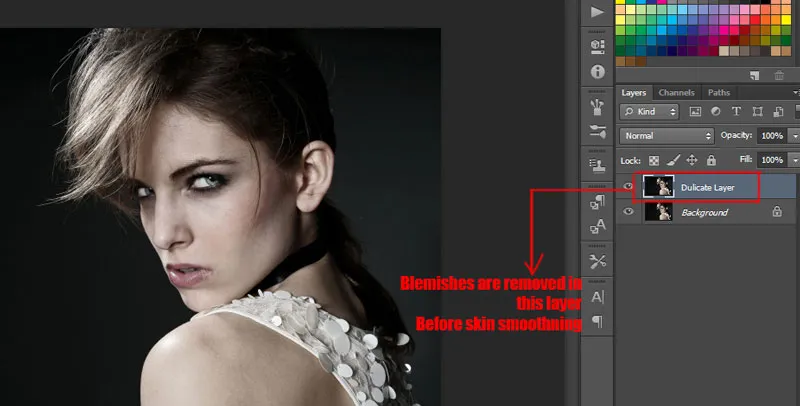Click the Opacity label

736,135
